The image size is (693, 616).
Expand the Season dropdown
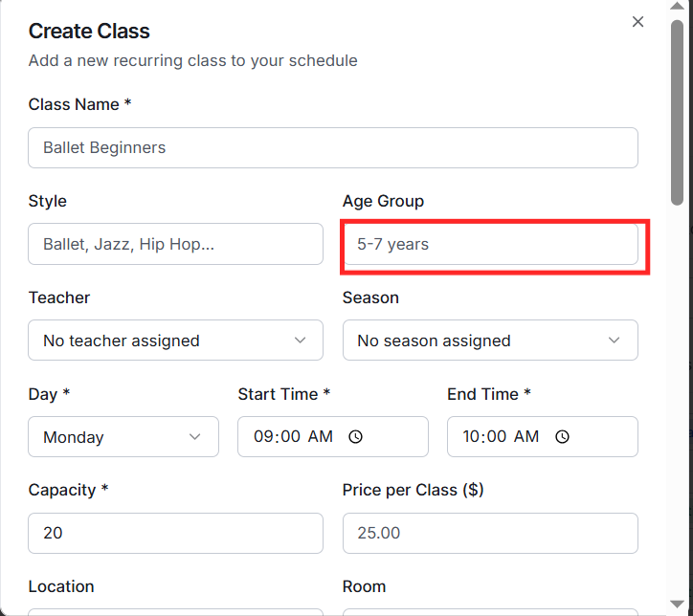point(490,341)
